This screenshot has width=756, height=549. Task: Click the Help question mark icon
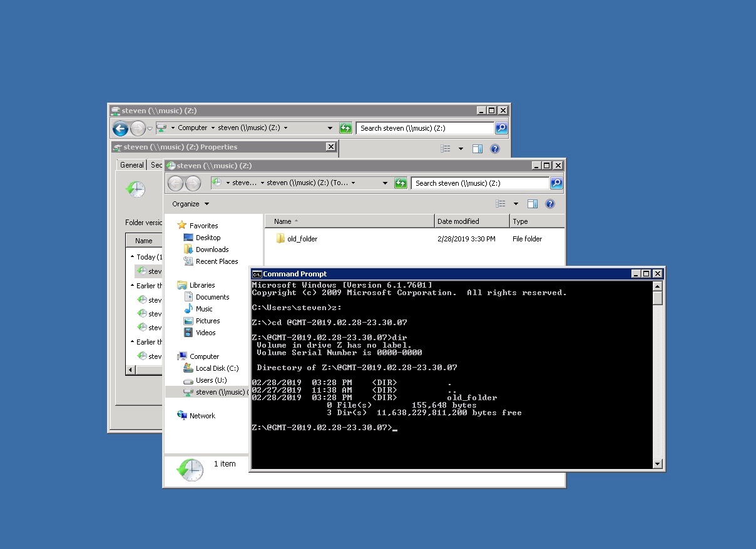[549, 203]
